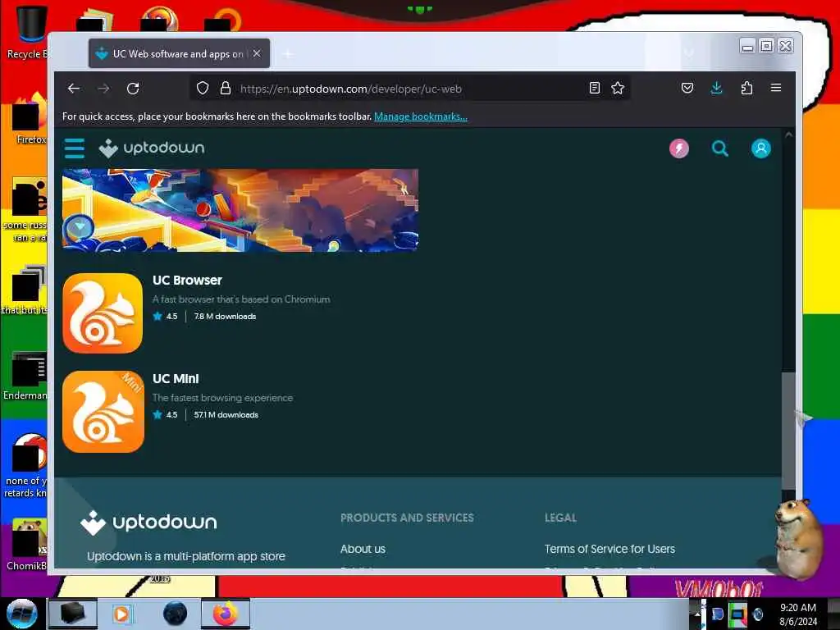Bookmark this page with the star icon

click(x=618, y=88)
